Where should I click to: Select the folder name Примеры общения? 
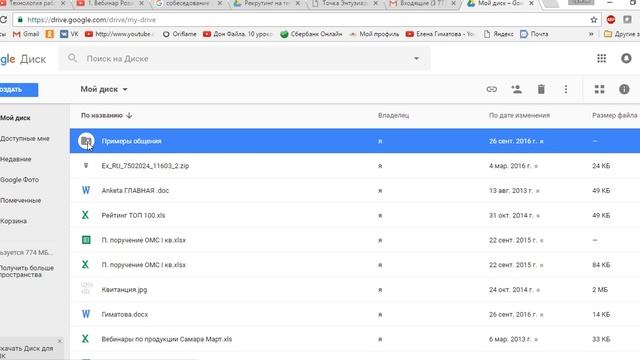coord(131,141)
